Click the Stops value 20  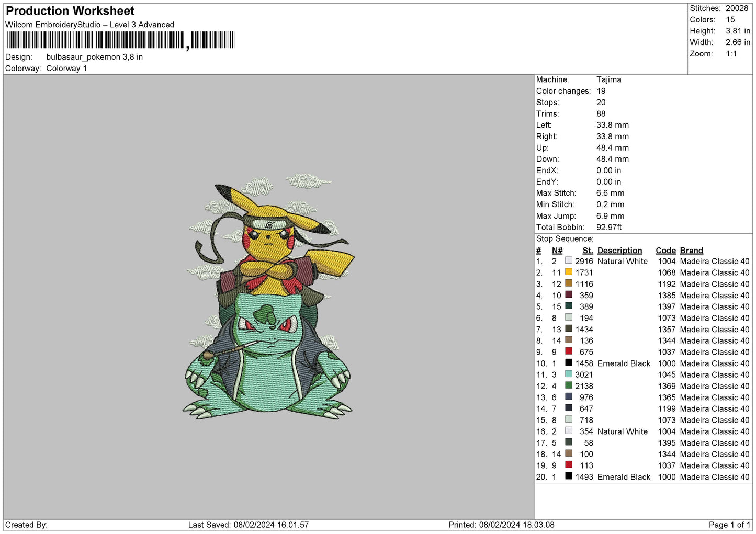tap(601, 103)
